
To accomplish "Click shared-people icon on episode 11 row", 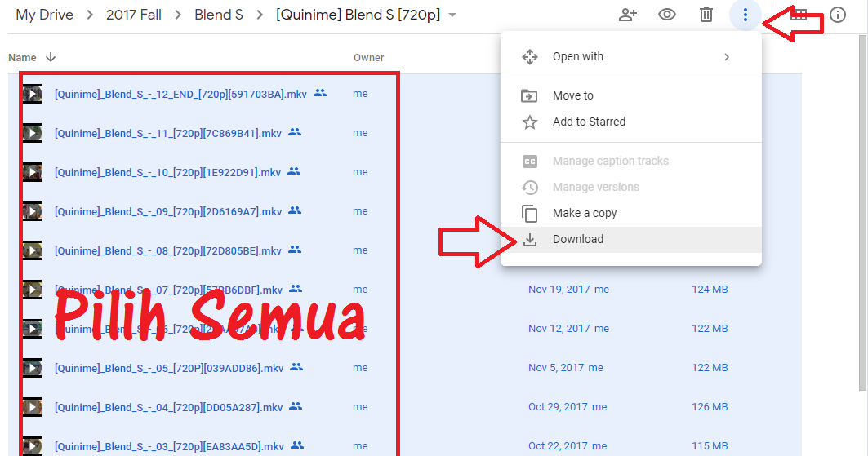I will coord(295,132).
